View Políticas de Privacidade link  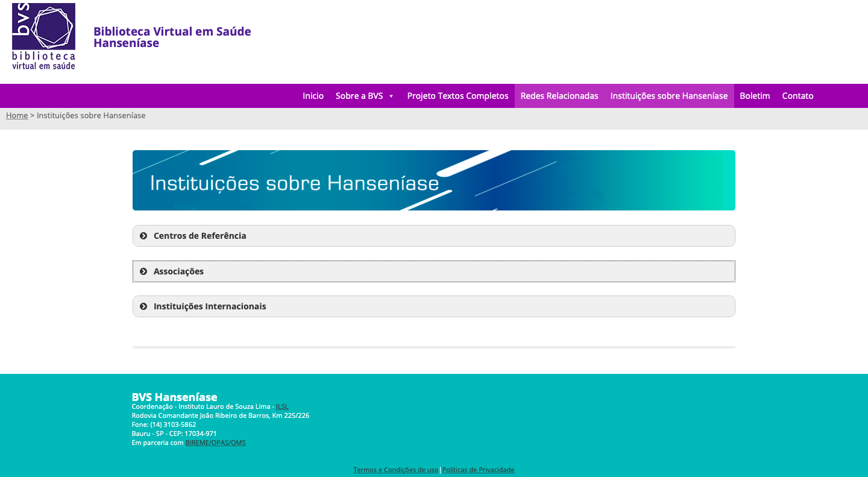click(x=478, y=470)
